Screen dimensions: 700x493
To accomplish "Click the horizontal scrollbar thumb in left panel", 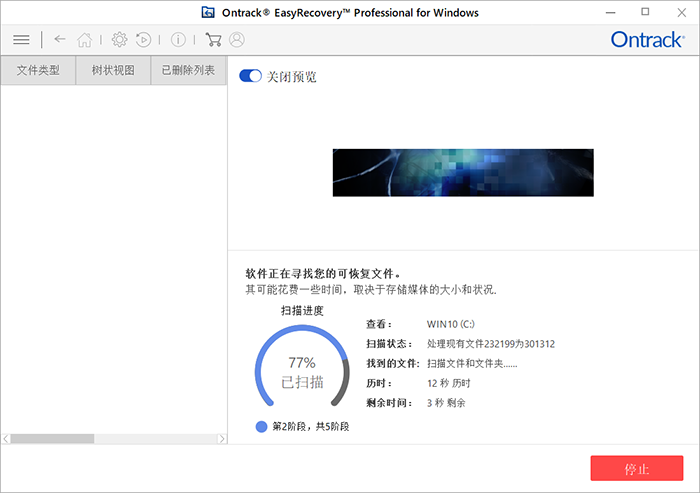I will [x=52, y=439].
